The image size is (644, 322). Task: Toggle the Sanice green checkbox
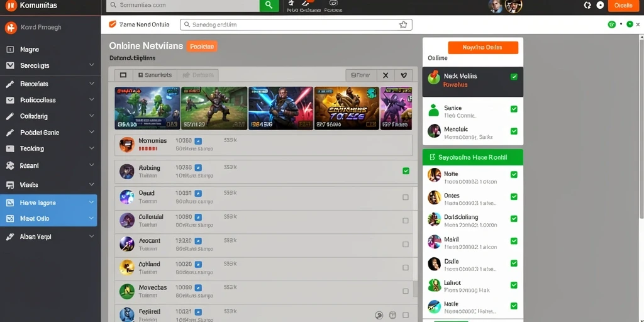(513, 109)
